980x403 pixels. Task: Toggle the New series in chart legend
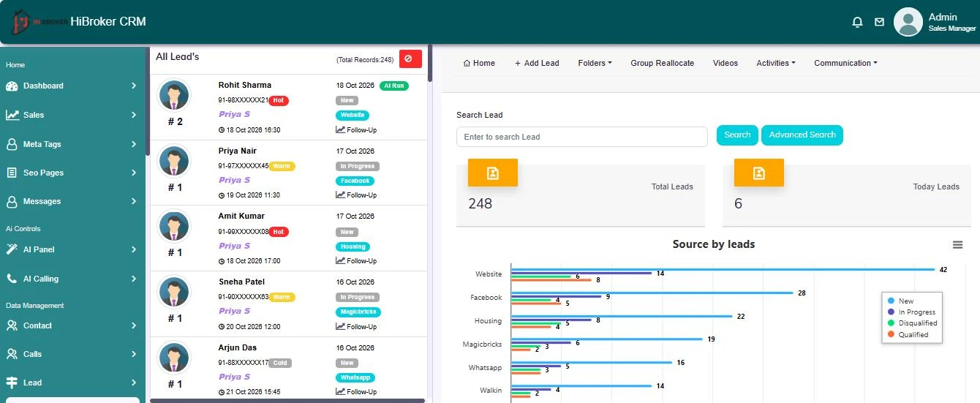[x=900, y=301]
